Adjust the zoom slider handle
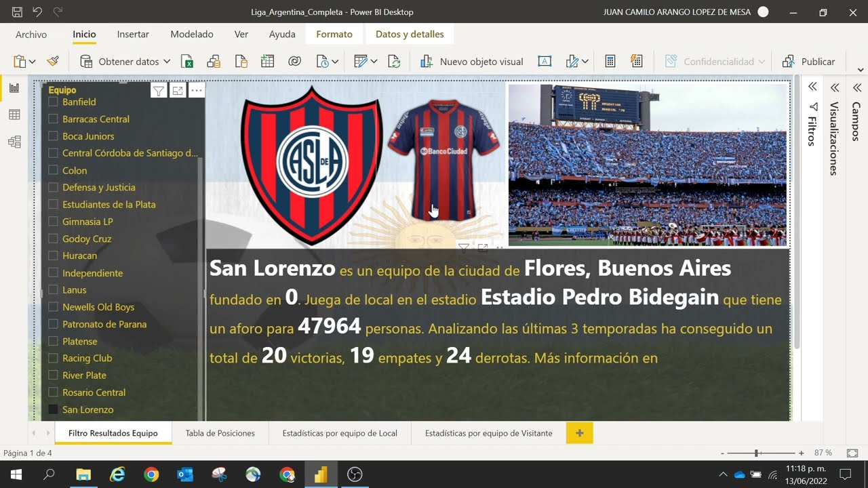The height and width of the screenshot is (488, 868). (756, 453)
